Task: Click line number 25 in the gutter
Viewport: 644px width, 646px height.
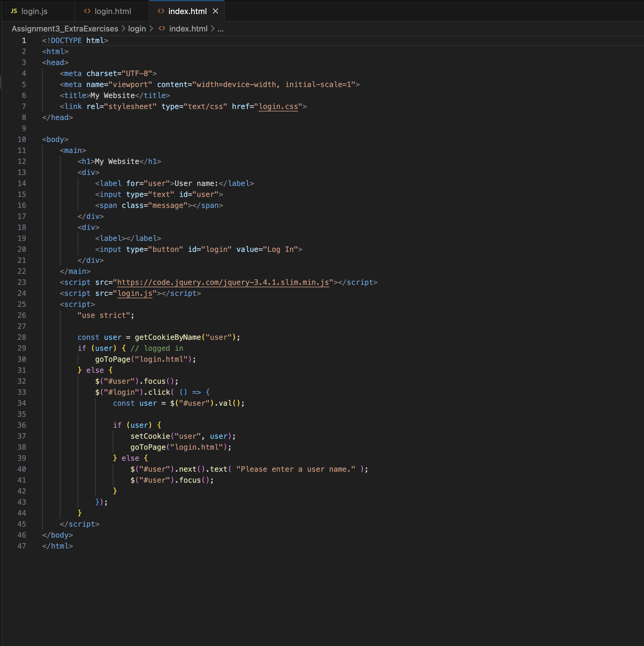Action: click(22, 304)
